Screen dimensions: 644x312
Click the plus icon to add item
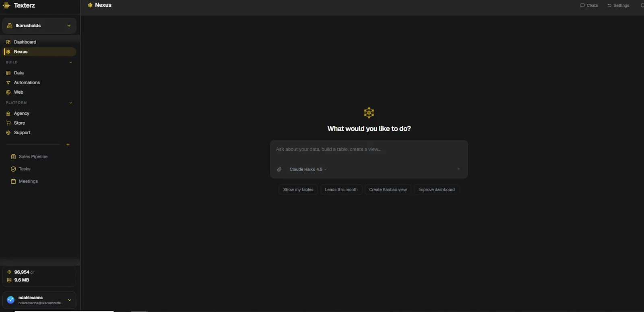68,145
